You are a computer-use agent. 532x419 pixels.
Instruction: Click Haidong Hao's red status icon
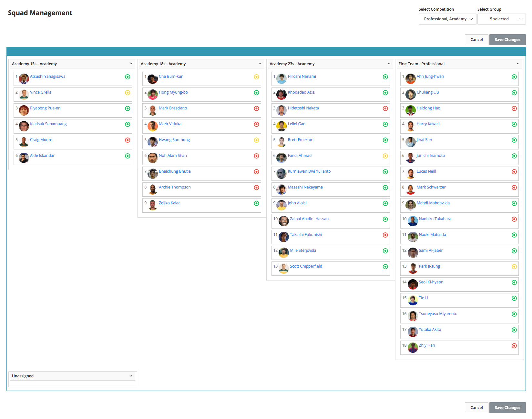click(514, 108)
